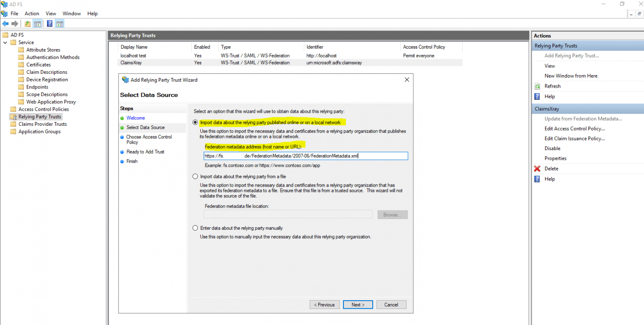Toggle the Show/Hide Console Tree icon
Screen dimensions: 644x325
tap(37, 23)
